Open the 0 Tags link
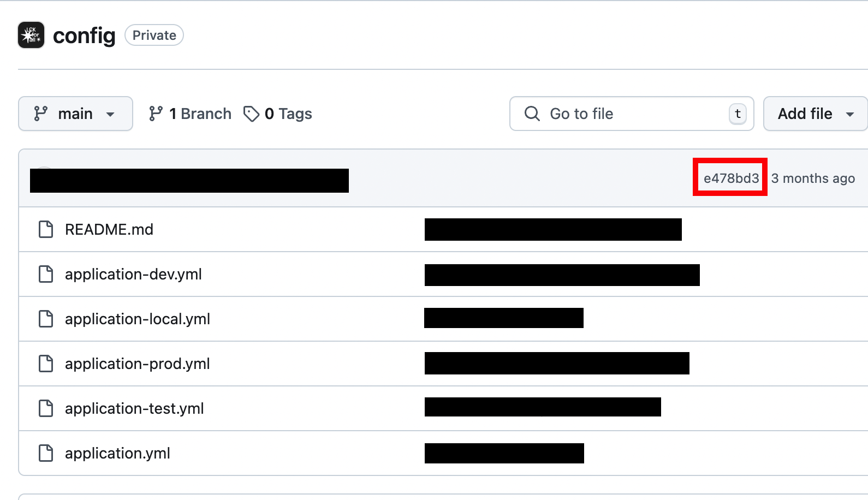The height and width of the screenshot is (500, 868). click(278, 114)
